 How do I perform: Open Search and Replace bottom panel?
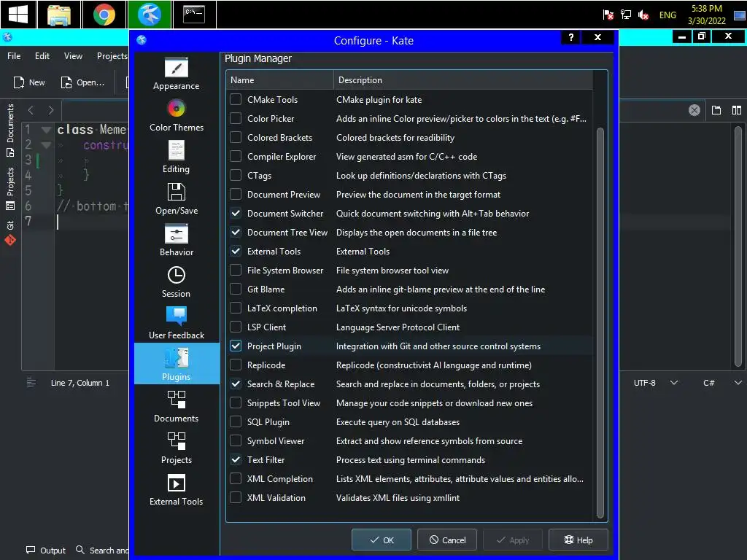(102, 550)
